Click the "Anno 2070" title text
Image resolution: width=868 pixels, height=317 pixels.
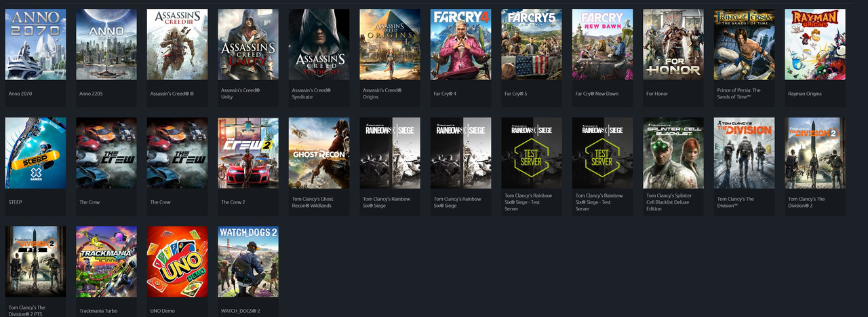pos(20,94)
